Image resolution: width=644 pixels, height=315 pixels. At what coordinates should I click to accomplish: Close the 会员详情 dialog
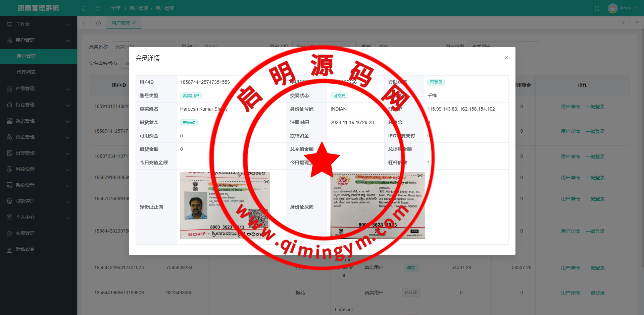tap(506, 58)
